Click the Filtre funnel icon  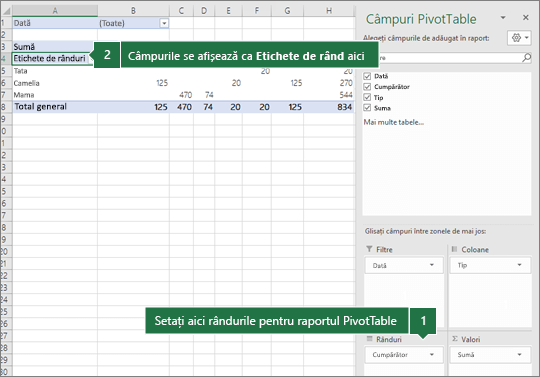click(369, 249)
